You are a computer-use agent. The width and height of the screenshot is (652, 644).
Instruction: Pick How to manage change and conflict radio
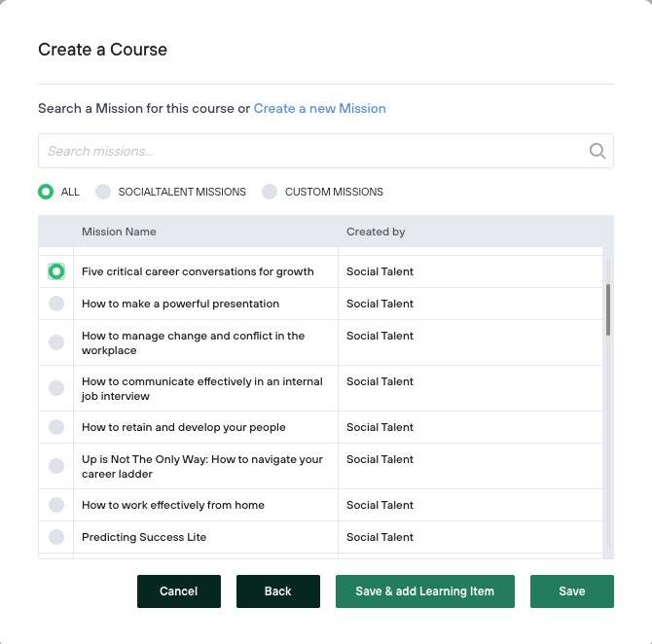(x=56, y=342)
